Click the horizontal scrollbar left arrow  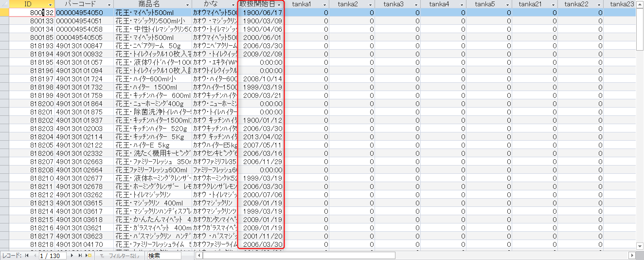198,256
